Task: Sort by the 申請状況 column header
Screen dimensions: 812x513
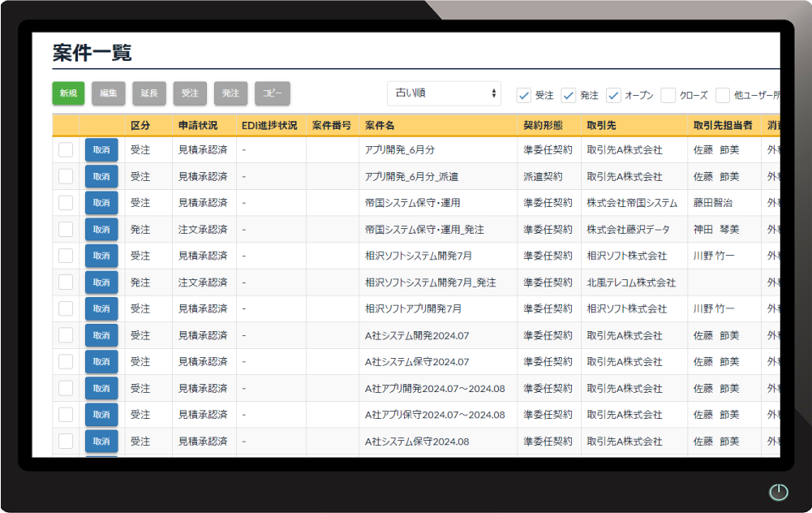Action: click(198, 126)
